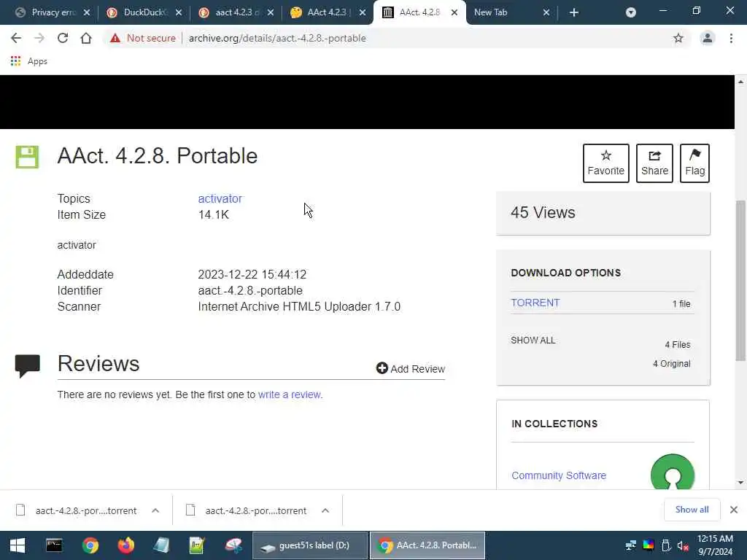Click Add Review
747x560 pixels.
410,368
